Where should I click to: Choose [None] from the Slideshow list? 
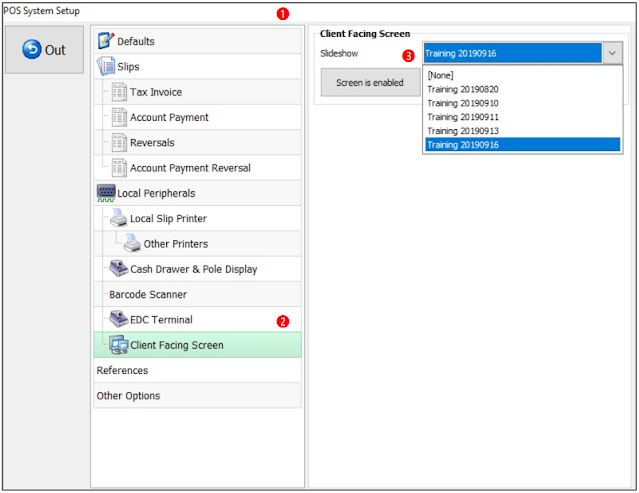[x=522, y=75]
